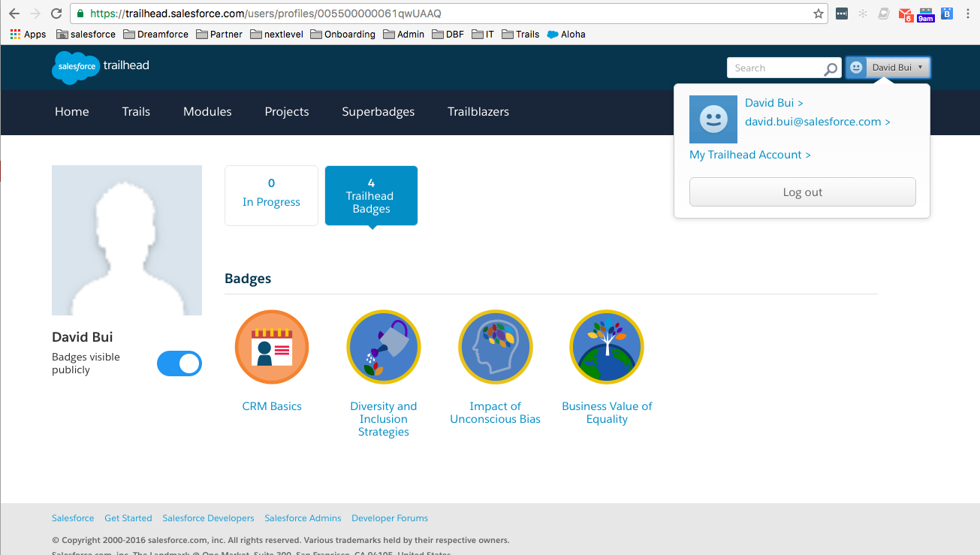Open Developer Forums footer link

pos(390,518)
